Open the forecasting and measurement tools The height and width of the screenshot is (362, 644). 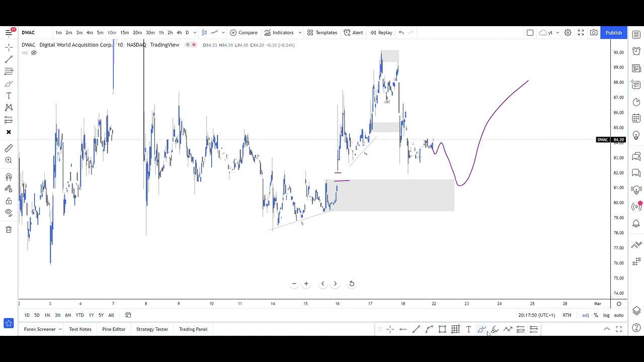click(9, 120)
